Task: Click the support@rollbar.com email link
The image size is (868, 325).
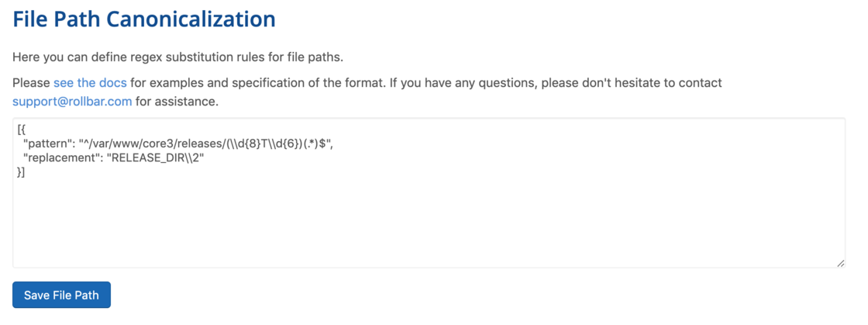Action: click(72, 102)
